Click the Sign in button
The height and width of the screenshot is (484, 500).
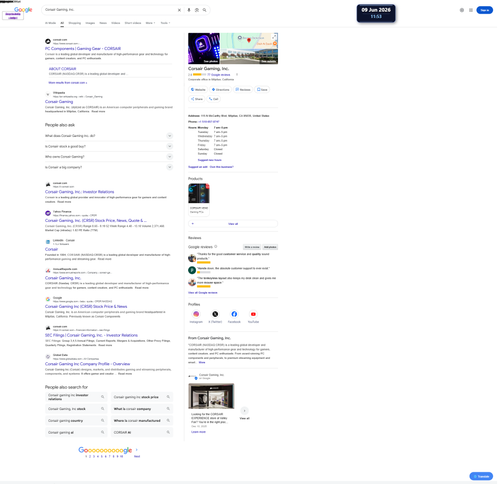[484, 10]
